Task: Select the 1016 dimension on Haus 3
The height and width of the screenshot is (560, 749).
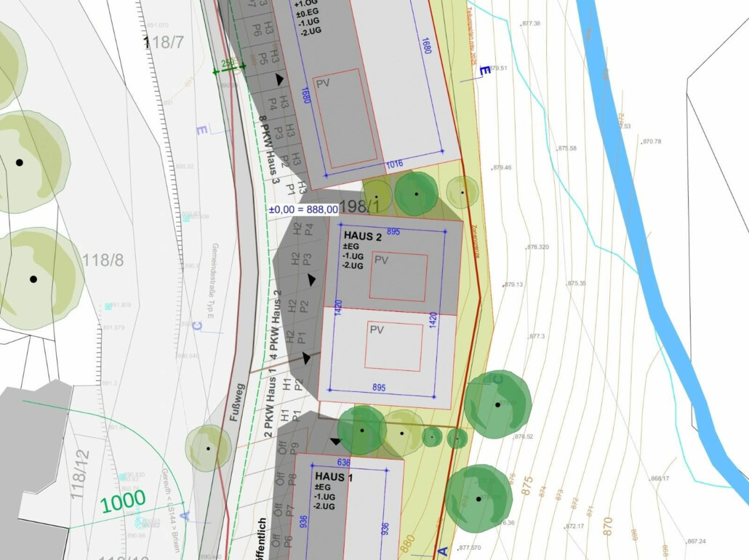Action: pyautogui.click(x=393, y=164)
